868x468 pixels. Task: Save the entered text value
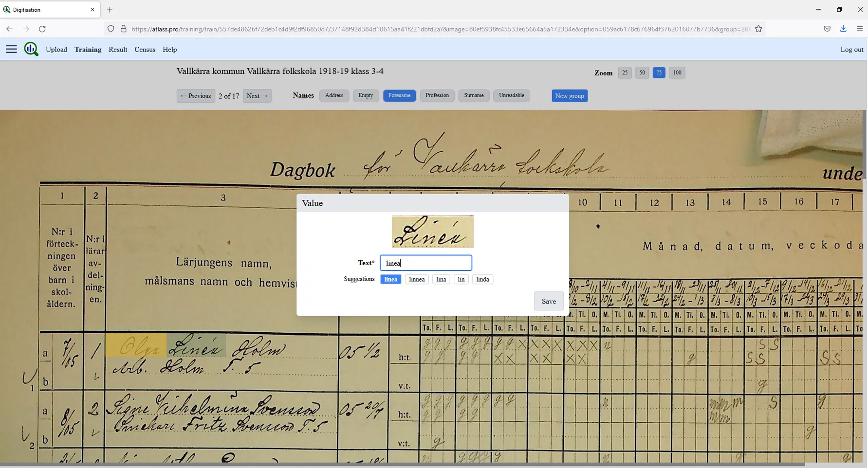click(x=549, y=301)
